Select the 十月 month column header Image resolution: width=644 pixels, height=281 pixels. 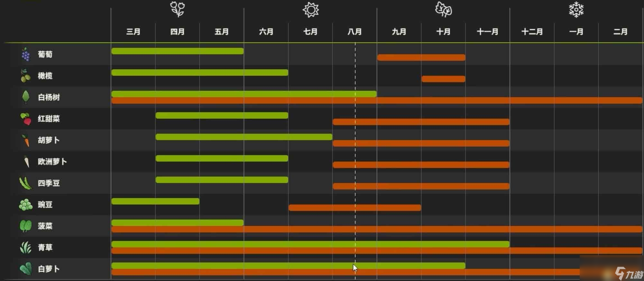pos(443,32)
